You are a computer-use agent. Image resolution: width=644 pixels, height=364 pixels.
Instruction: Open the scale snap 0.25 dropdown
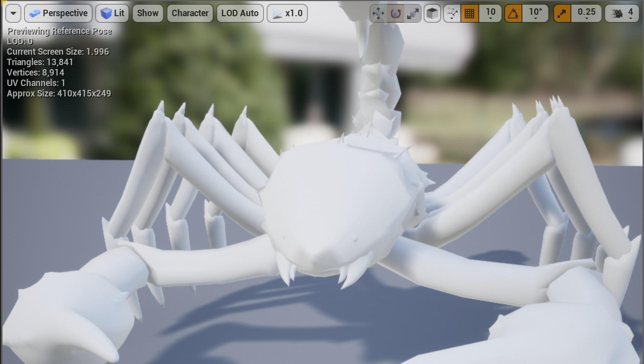pos(586,13)
